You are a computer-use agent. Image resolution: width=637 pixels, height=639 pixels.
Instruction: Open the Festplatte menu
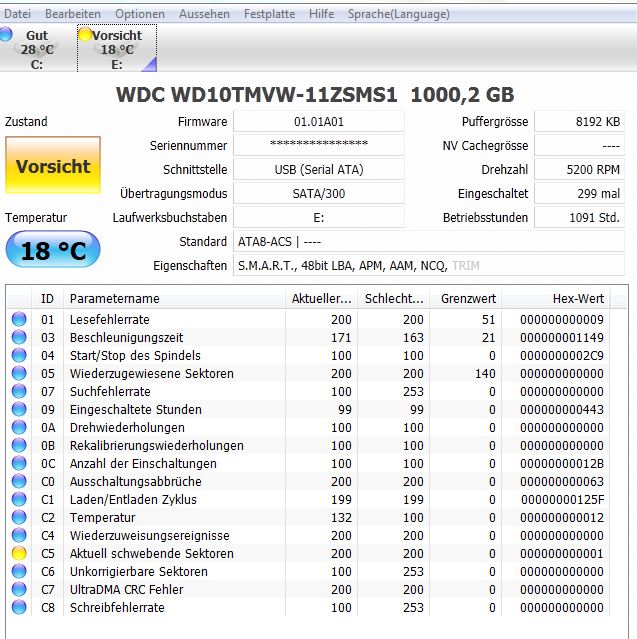269,14
